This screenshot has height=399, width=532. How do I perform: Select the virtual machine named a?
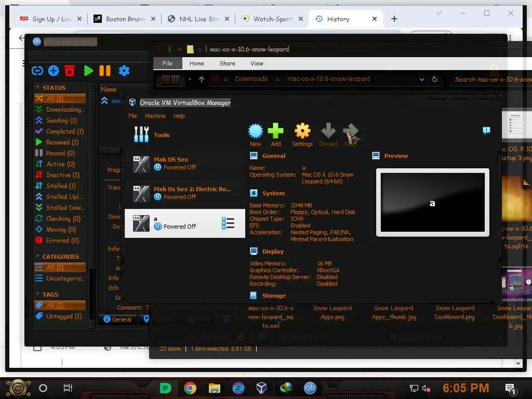pyautogui.click(x=185, y=223)
